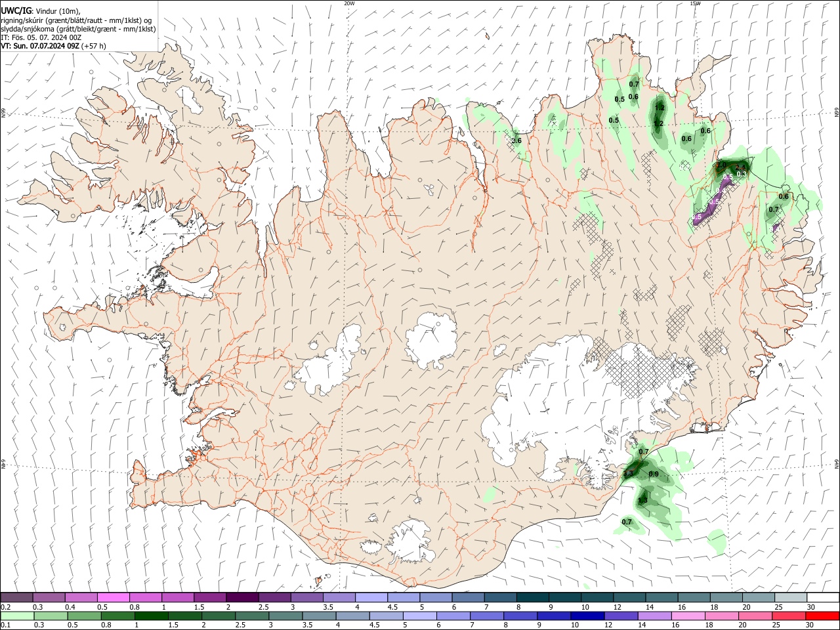The height and width of the screenshot is (630, 840).
Task: Click the '0.9' precipitation value on map
Action: click(x=654, y=474)
